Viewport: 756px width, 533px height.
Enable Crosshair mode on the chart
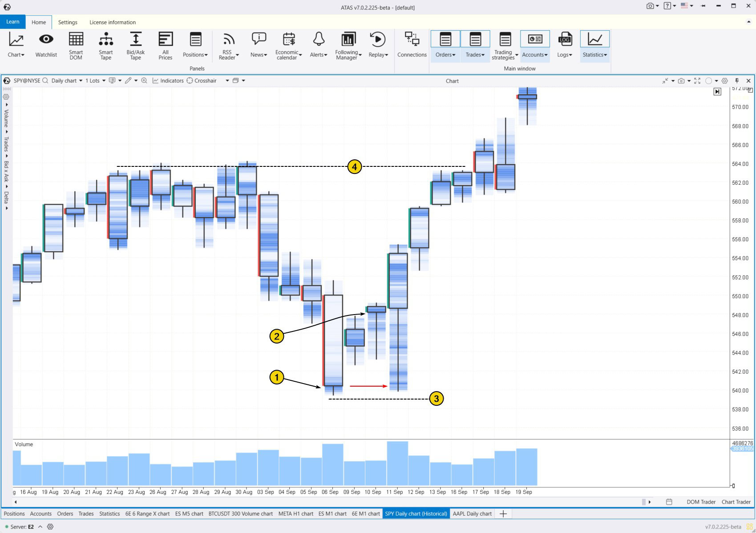(202, 81)
